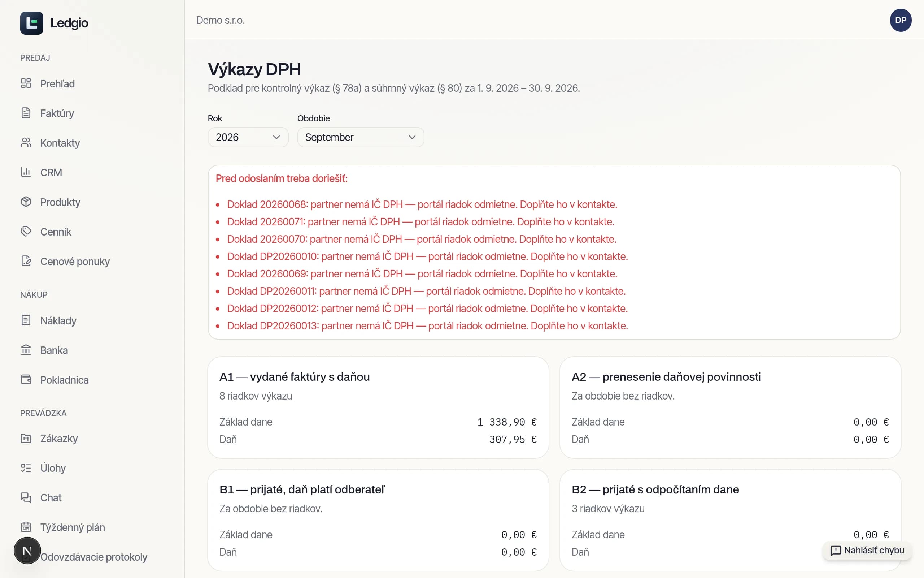Viewport: 924px width, 578px height.
Task: Open the Rok 2026 dropdown
Action: (248, 137)
